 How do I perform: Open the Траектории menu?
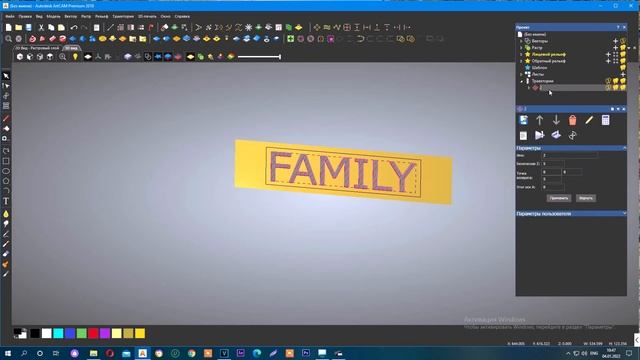[123, 16]
